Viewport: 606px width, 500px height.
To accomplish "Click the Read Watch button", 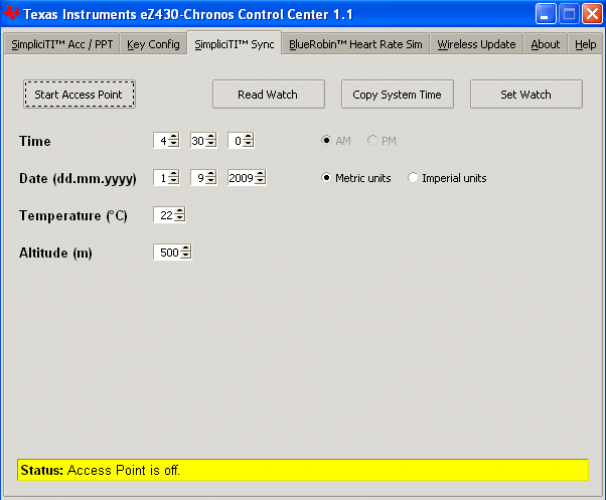I will point(268,94).
